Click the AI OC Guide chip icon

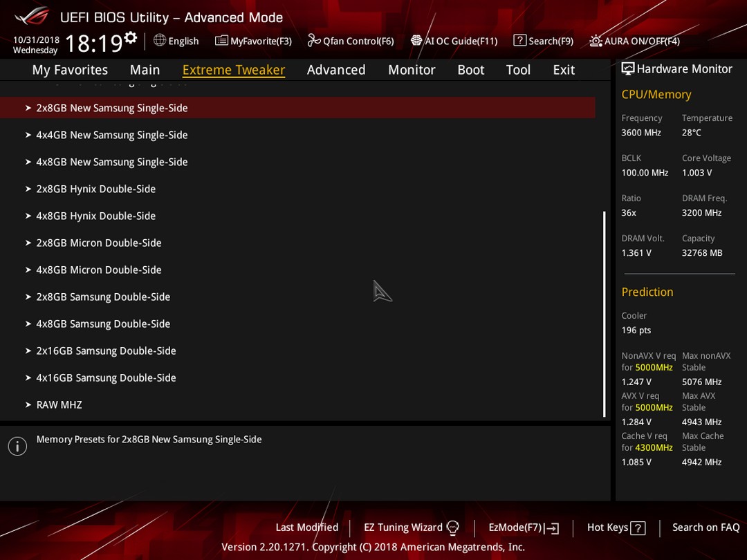(x=416, y=41)
